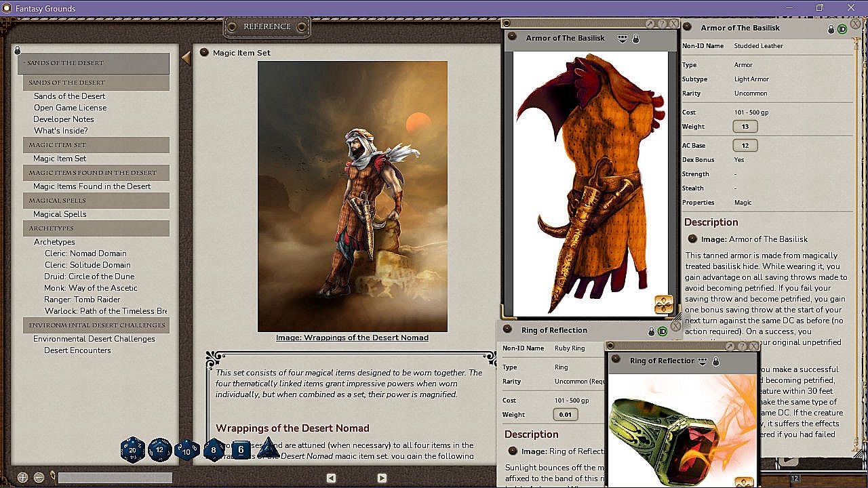Image resolution: width=868 pixels, height=488 pixels.
Task: Select the d6 die
Action: click(241, 449)
